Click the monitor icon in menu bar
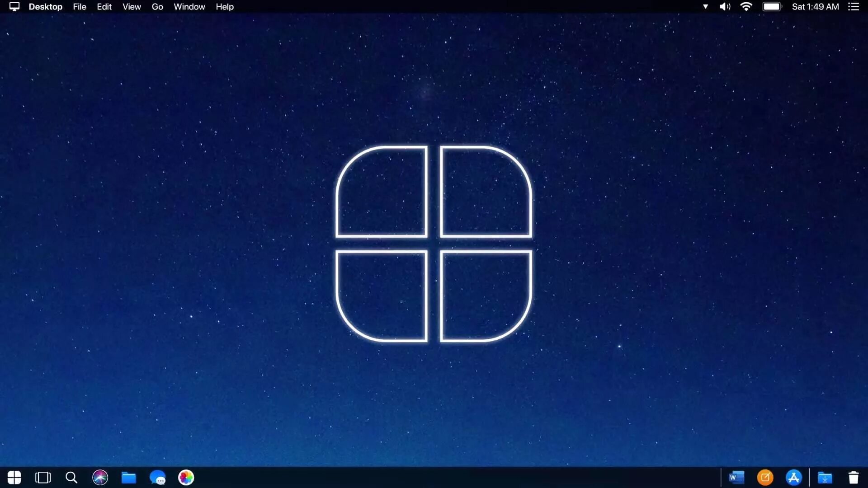 14,7
